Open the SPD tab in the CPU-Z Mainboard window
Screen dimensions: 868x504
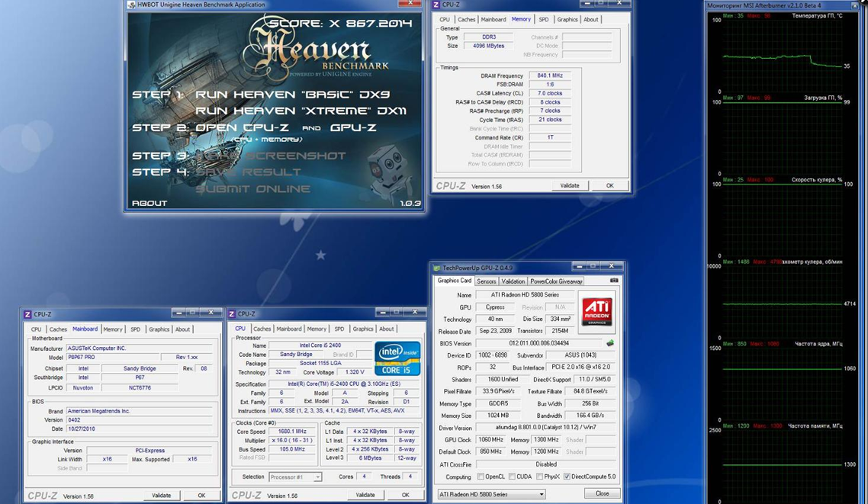point(135,329)
